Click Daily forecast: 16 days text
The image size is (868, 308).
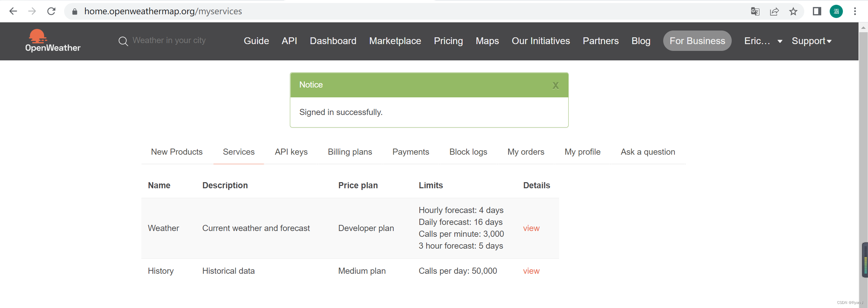pyautogui.click(x=460, y=222)
